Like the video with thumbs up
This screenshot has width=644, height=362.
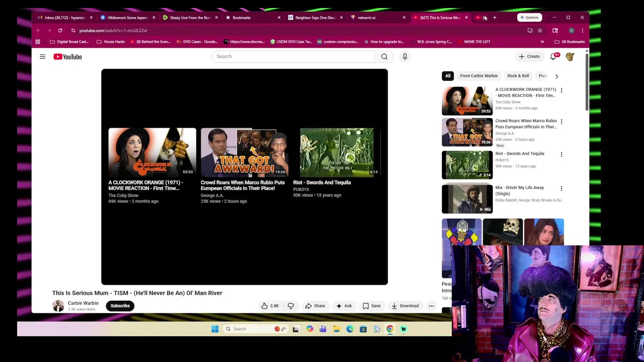[x=270, y=306]
